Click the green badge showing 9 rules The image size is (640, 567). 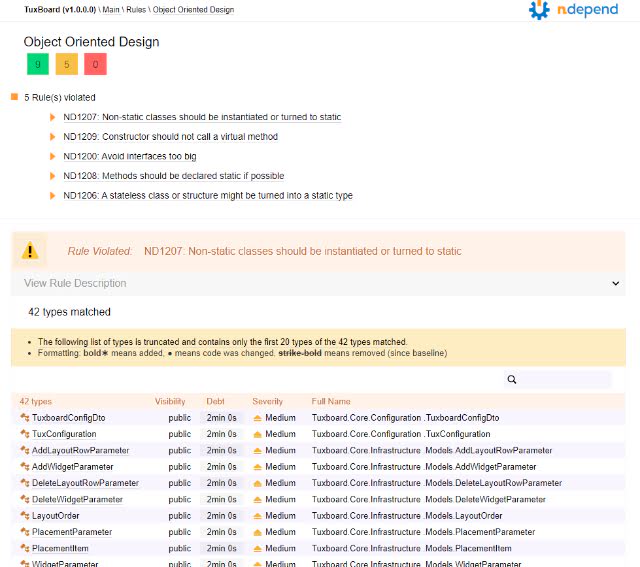38,64
